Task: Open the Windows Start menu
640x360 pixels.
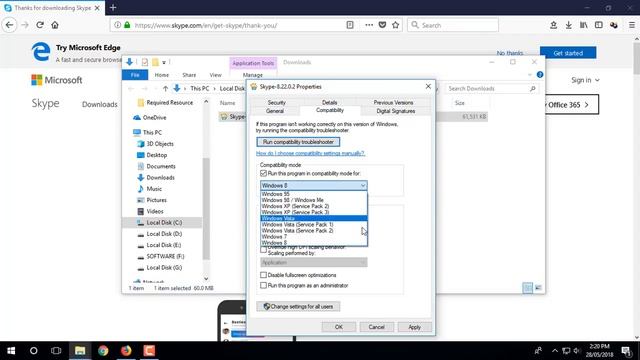Action: 11,351
